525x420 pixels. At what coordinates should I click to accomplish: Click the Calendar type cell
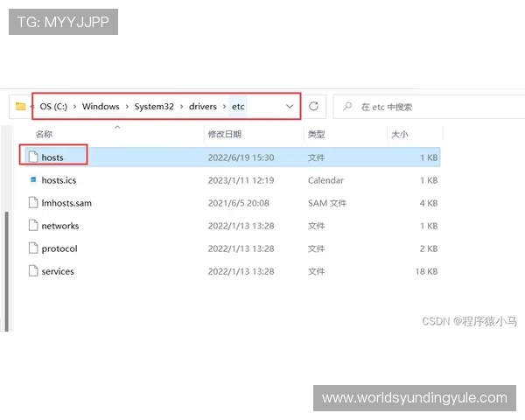pos(325,180)
